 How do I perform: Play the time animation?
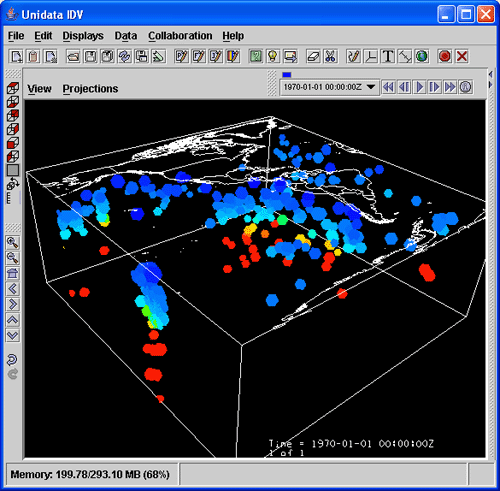[x=419, y=87]
